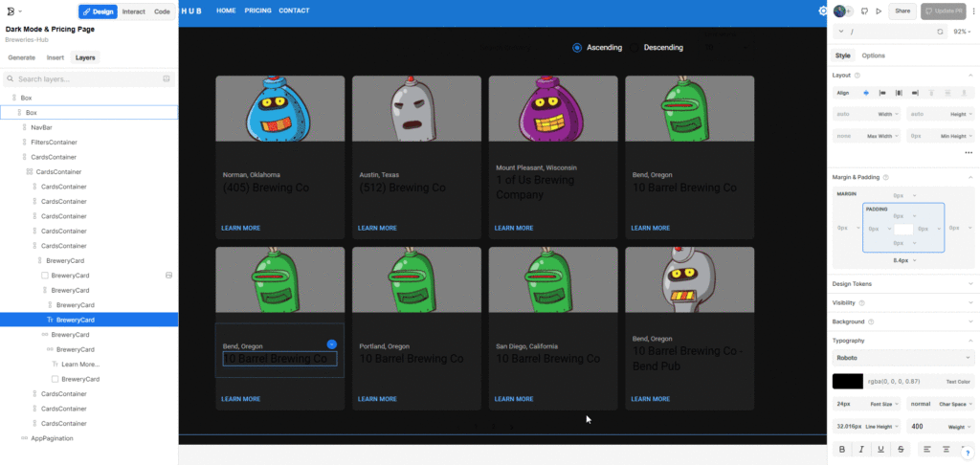Open the Roboto font family dropdown
This screenshot has width=980, height=465.
pyautogui.click(x=902, y=358)
